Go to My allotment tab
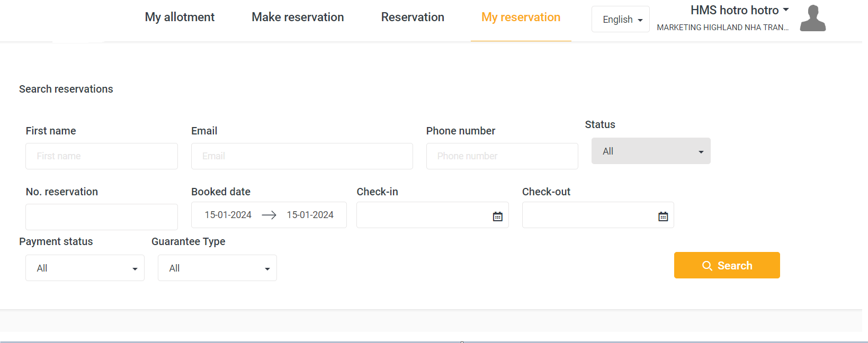This screenshot has width=868, height=343. tap(180, 17)
